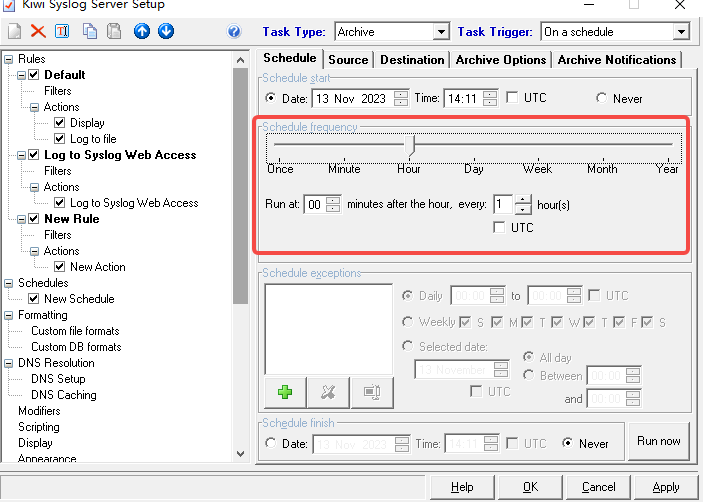Click the Copy toolbar icon
The image size is (703, 502).
(x=90, y=31)
